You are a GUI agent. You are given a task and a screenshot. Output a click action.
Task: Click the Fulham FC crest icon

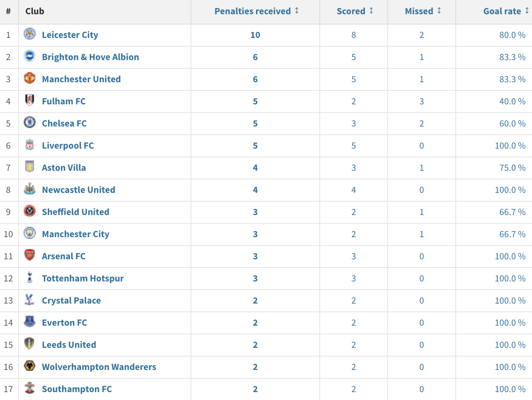[30, 100]
